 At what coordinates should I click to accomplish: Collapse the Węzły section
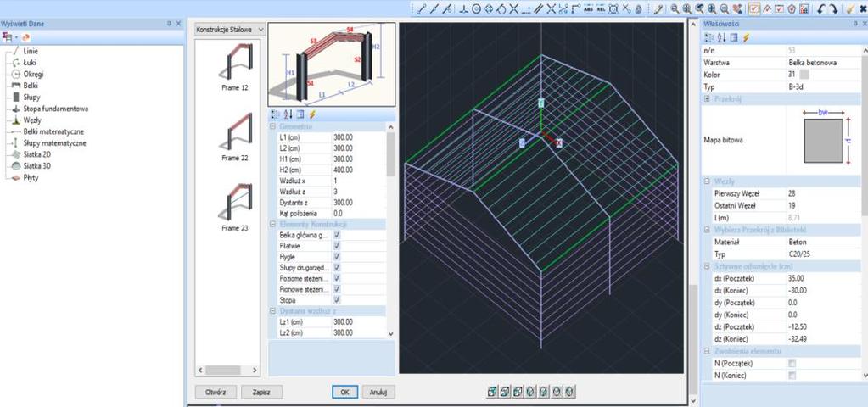pyautogui.click(x=707, y=181)
